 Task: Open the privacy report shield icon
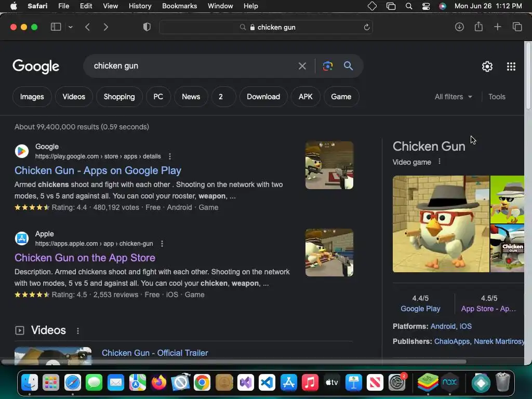[147, 27]
